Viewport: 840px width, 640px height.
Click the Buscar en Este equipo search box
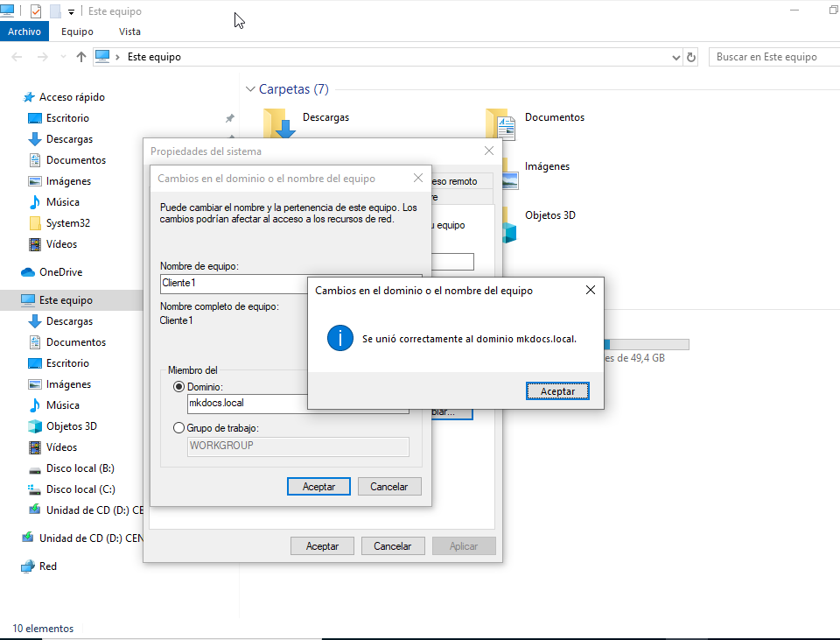point(770,57)
